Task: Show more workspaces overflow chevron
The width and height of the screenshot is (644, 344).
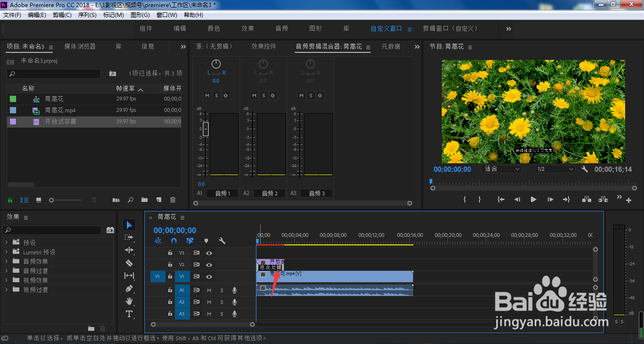Action: (x=509, y=29)
